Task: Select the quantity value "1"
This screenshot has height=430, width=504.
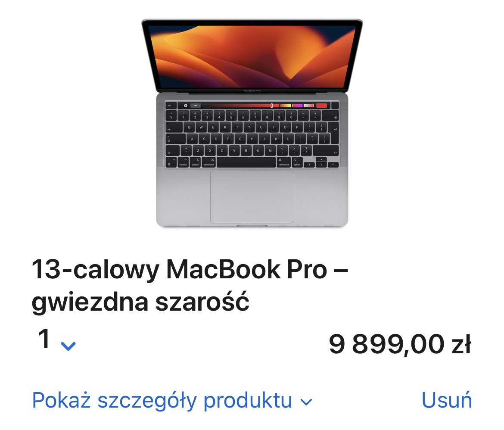Action: tap(44, 339)
